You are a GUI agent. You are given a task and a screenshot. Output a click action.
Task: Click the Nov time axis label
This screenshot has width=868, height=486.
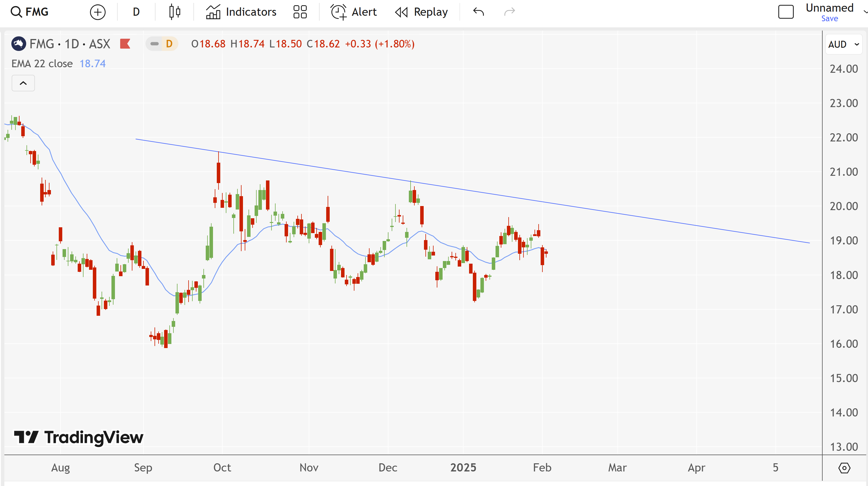309,468
